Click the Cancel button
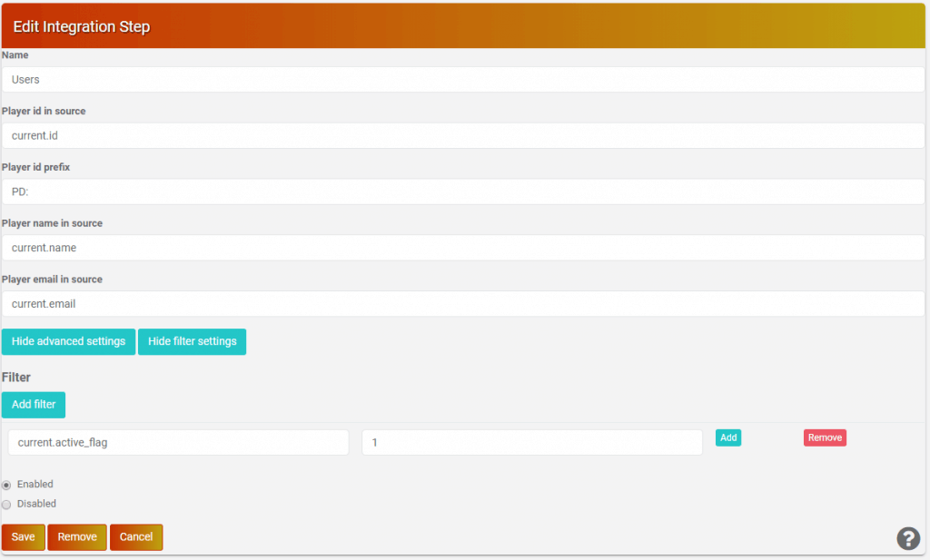The width and height of the screenshot is (930, 560). tap(136, 537)
